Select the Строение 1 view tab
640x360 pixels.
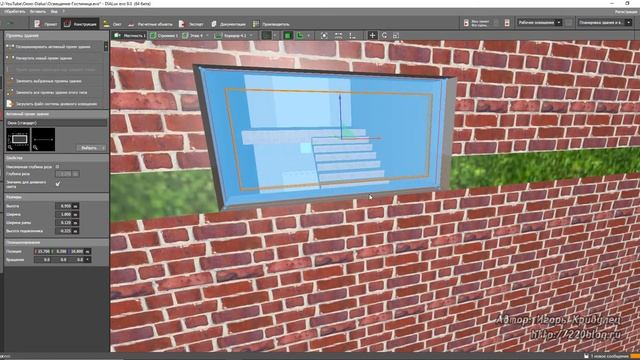pyautogui.click(x=164, y=36)
